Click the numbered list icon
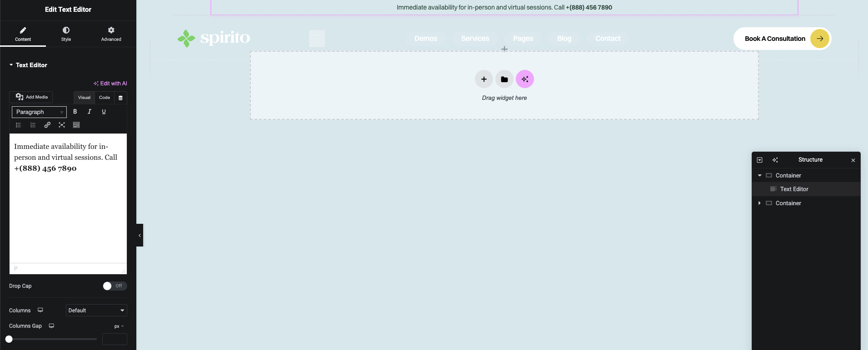 click(x=33, y=125)
